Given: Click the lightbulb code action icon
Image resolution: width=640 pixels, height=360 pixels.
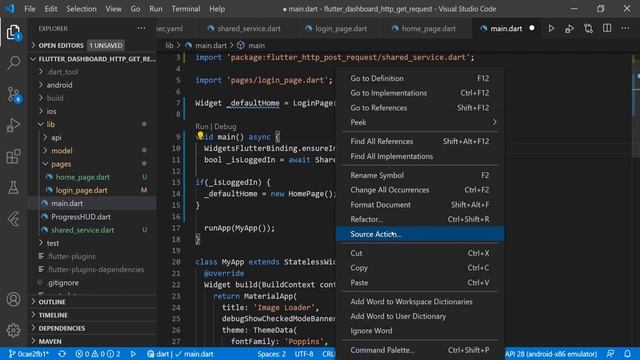Looking at the screenshot, I should coord(200,135).
